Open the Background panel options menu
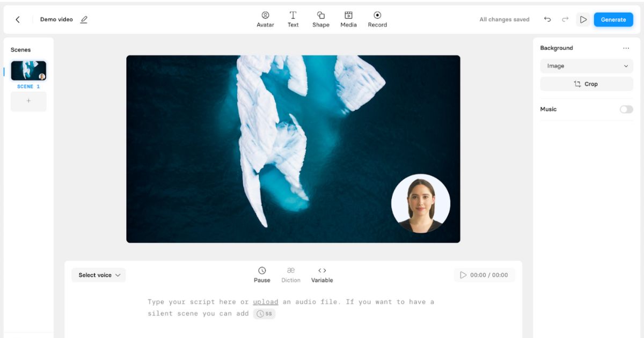Screen dimensions: 644x338 pos(626,48)
